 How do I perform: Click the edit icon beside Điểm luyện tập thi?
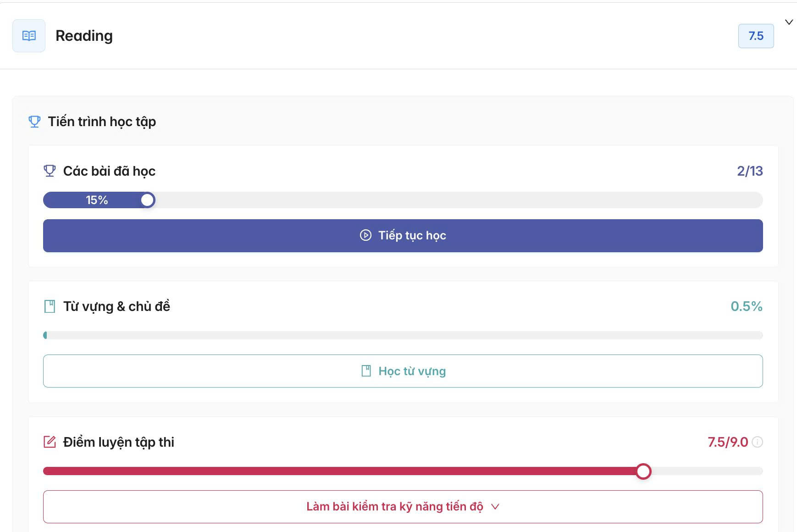(50, 442)
